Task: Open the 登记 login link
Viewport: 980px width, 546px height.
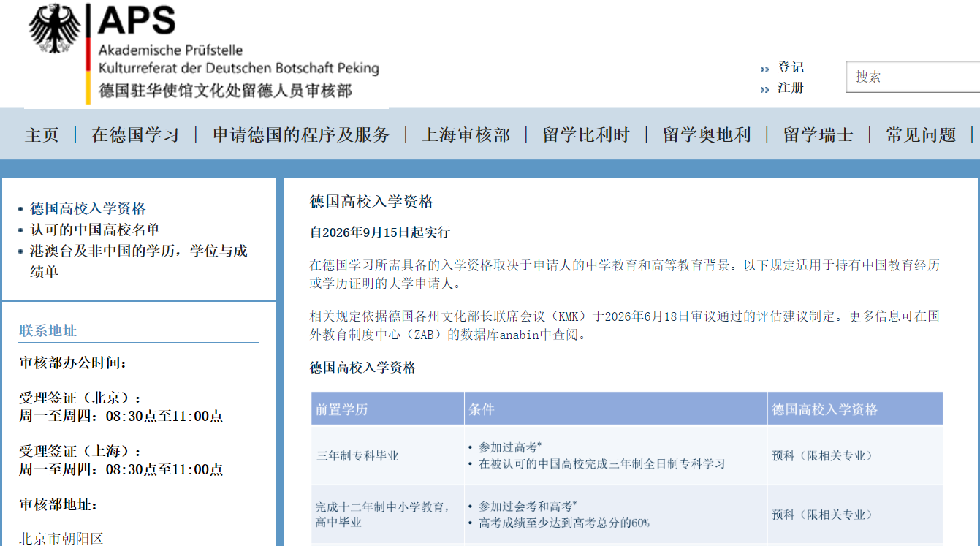Action: coord(791,67)
